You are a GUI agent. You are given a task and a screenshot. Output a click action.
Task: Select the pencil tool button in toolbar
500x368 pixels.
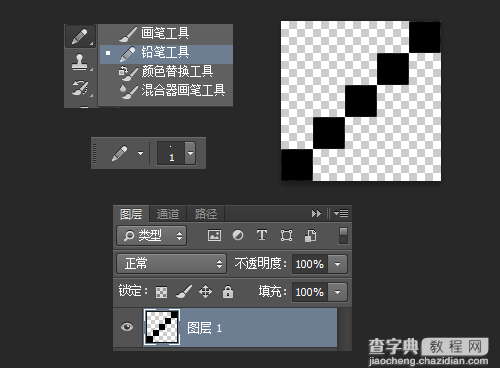(80, 36)
